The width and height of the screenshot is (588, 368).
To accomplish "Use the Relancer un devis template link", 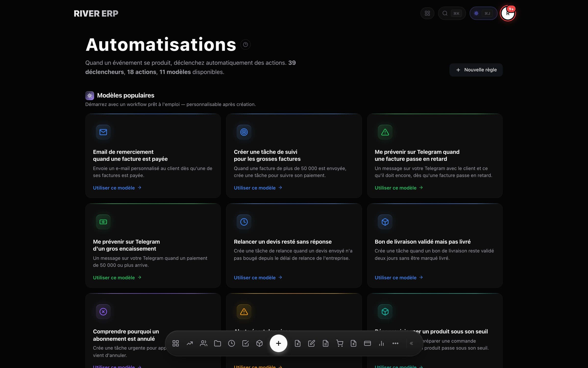I will tap(258, 277).
